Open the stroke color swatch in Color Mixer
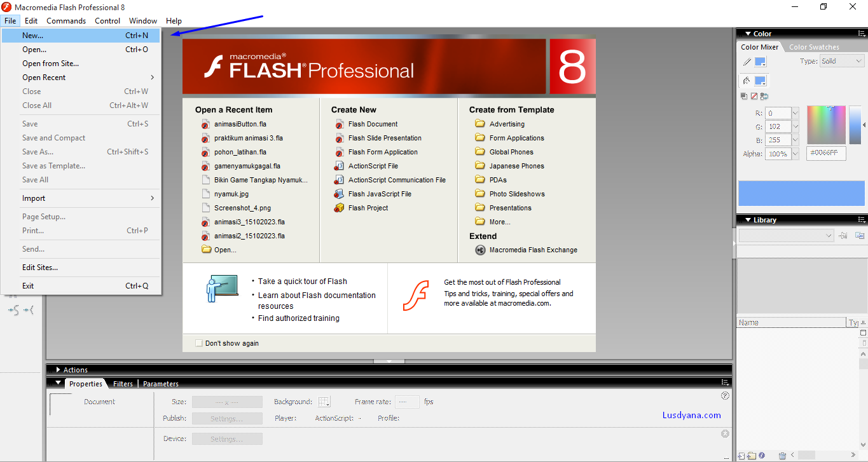868x462 pixels. pos(761,62)
